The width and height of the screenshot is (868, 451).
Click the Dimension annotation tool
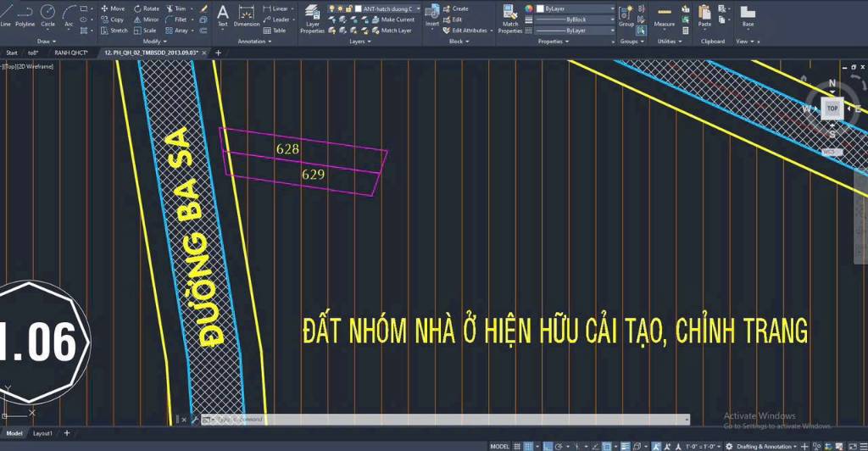point(247,15)
